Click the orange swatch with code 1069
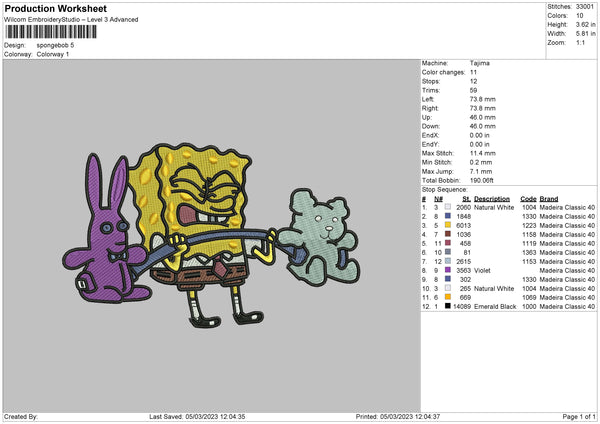Viewport: 600px width, 424px height. [x=447, y=297]
